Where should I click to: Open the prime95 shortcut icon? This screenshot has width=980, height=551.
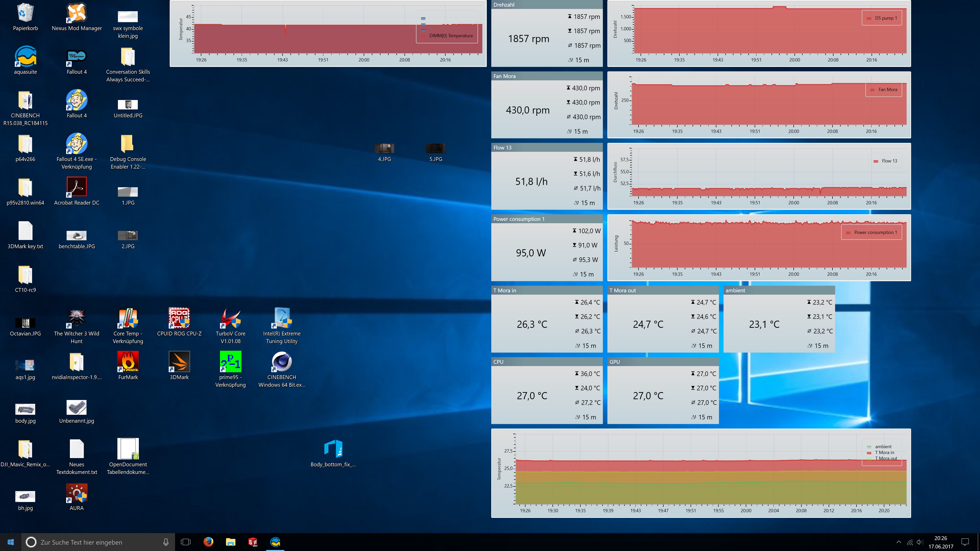(230, 362)
